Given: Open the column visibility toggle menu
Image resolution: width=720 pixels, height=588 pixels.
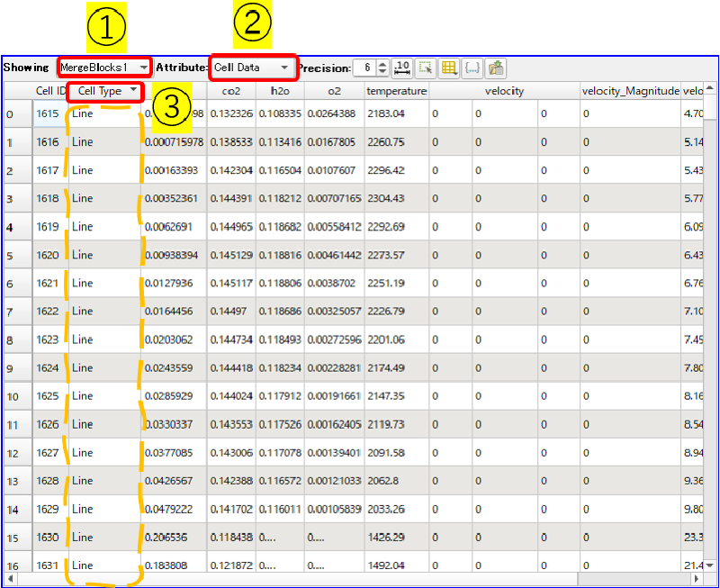Looking at the screenshot, I should (x=449, y=68).
